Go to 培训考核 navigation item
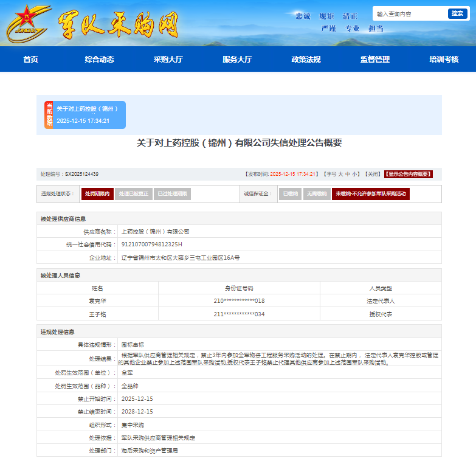 point(444,59)
